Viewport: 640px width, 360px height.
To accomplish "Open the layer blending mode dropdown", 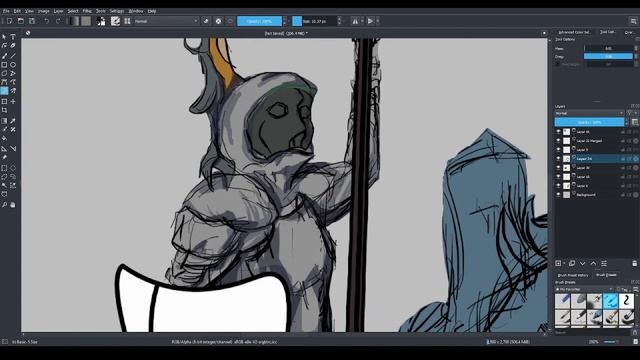I will coord(589,113).
